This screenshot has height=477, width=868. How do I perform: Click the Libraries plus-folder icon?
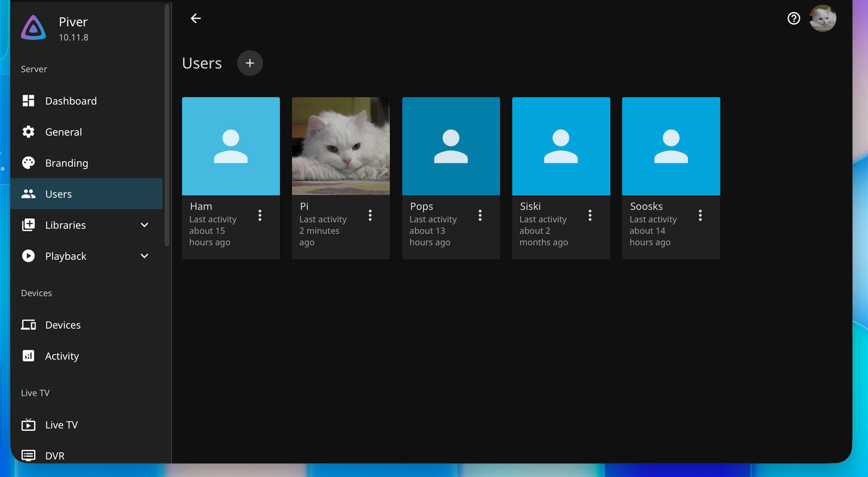click(28, 225)
